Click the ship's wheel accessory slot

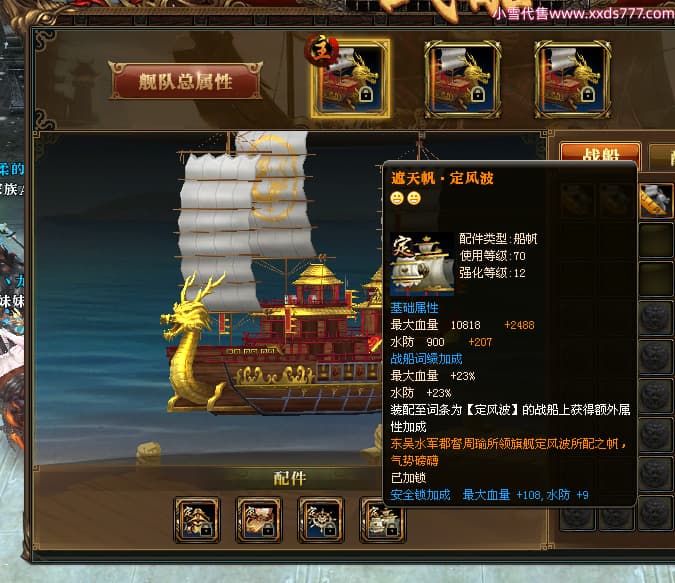(321, 519)
